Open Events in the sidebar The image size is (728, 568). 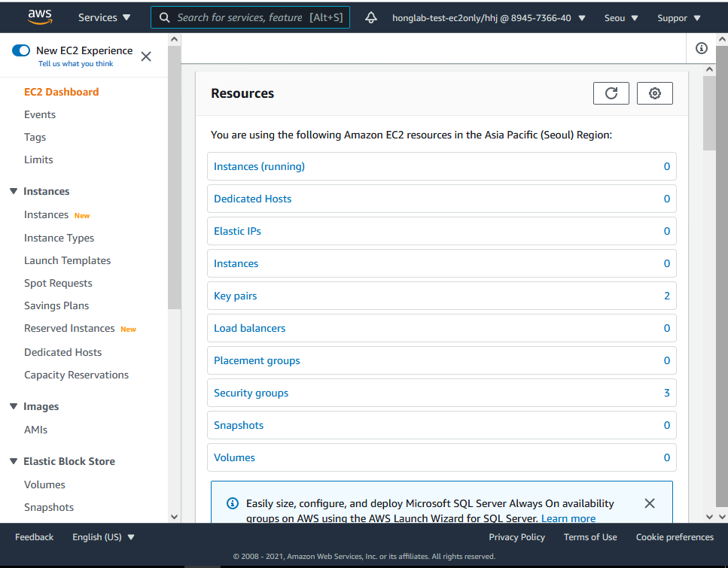(40, 114)
